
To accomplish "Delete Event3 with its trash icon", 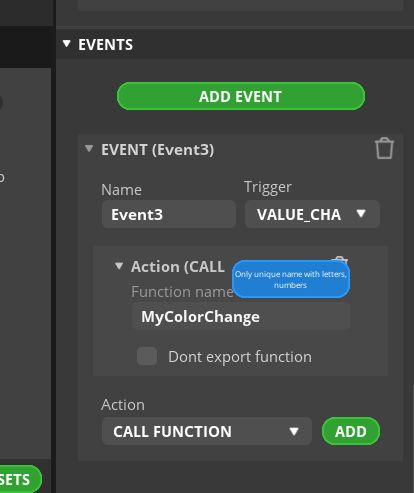I will (x=384, y=148).
